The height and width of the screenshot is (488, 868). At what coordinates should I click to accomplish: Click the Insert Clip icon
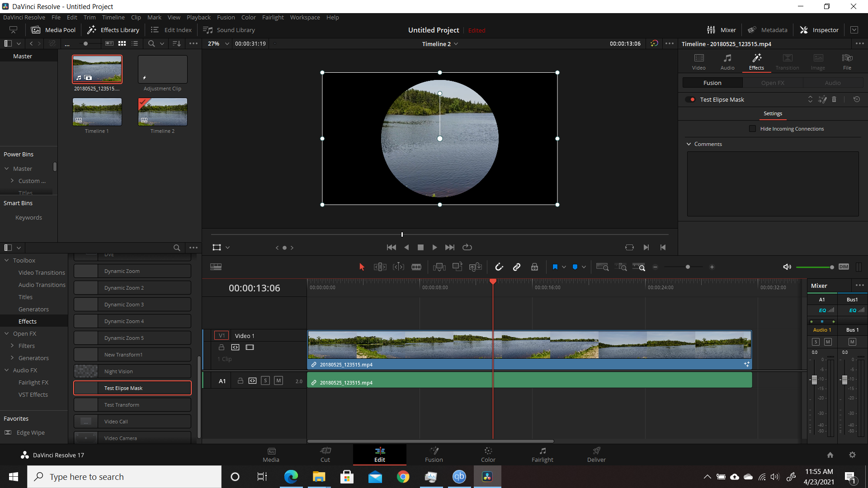[x=439, y=267]
